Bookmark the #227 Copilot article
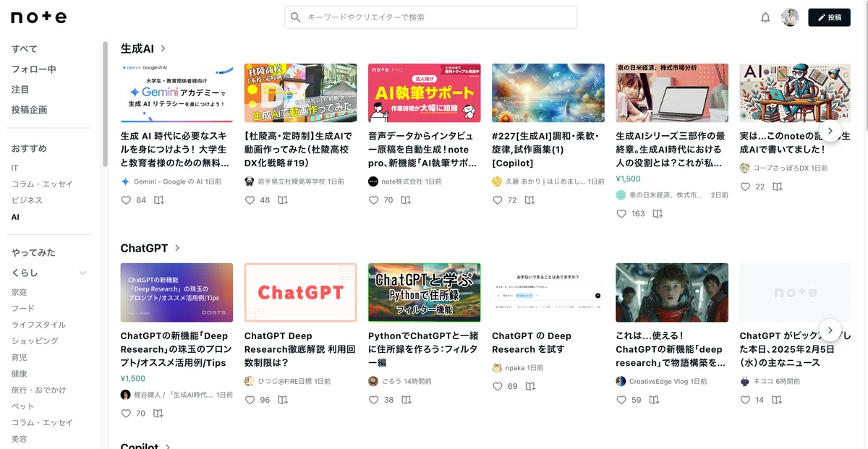 click(x=531, y=200)
